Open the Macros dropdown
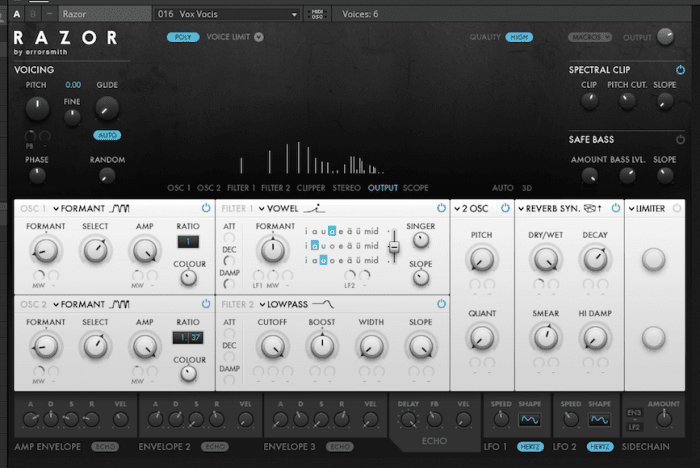Viewport: 700px width, 468px height. tap(590, 37)
